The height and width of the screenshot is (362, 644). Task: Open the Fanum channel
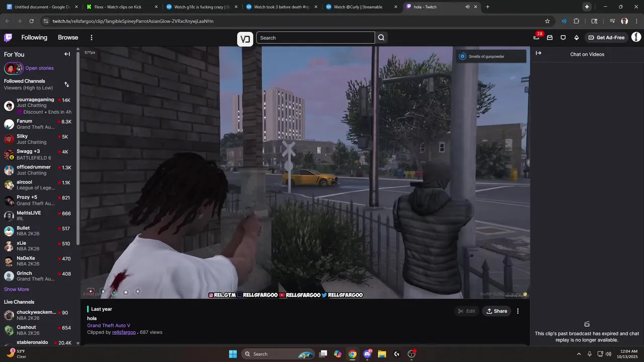point(38,124)
